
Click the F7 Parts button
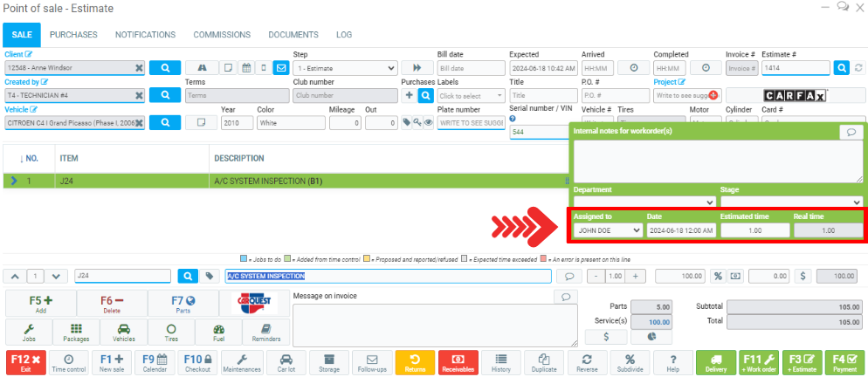[182, 305]
